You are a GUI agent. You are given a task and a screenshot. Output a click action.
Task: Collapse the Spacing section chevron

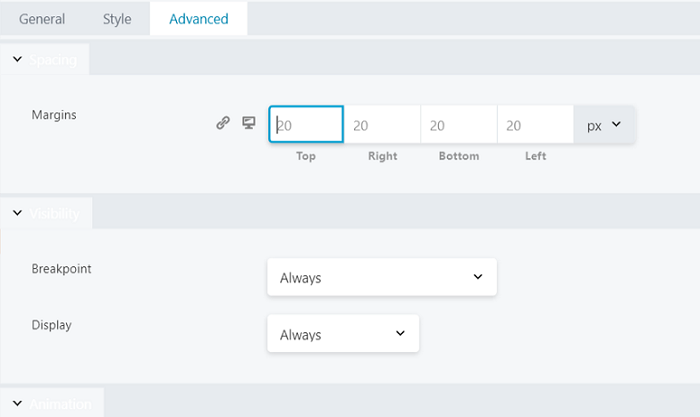click(x=17, y=59)
